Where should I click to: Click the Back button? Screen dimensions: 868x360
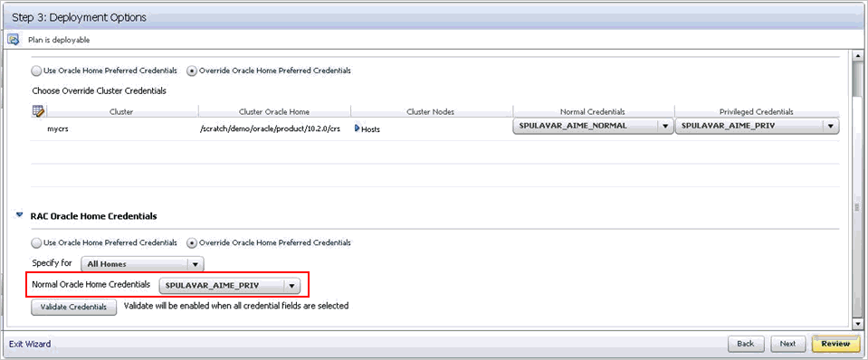(746, 344)
